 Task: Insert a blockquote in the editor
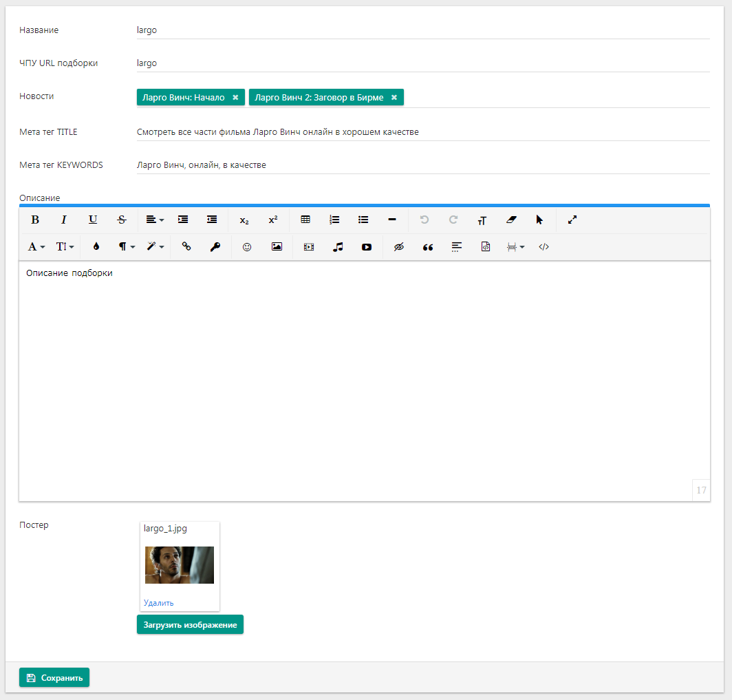pos(427,246)
